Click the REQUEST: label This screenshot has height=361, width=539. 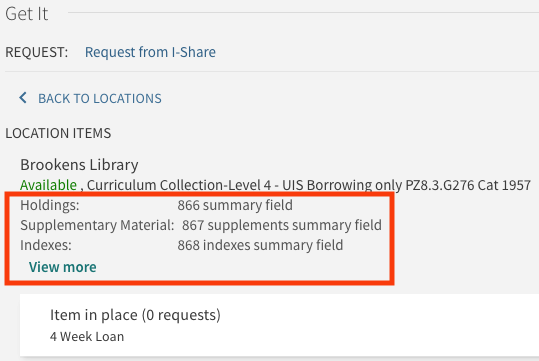pyautogui.click(x=36, y=52)
